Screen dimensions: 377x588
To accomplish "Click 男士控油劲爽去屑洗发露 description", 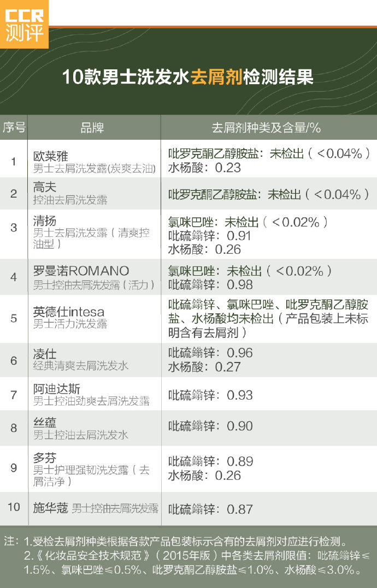I will [91, 401].
